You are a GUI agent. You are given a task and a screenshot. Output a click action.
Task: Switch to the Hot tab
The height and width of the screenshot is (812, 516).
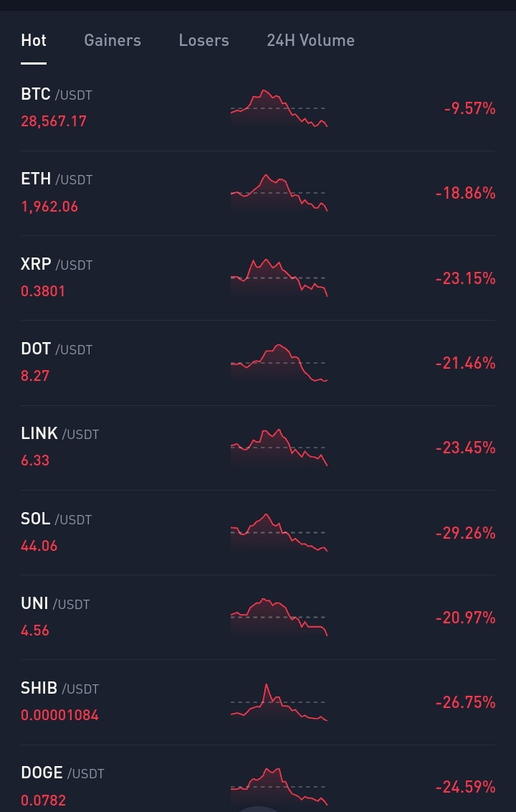(34, 40)
